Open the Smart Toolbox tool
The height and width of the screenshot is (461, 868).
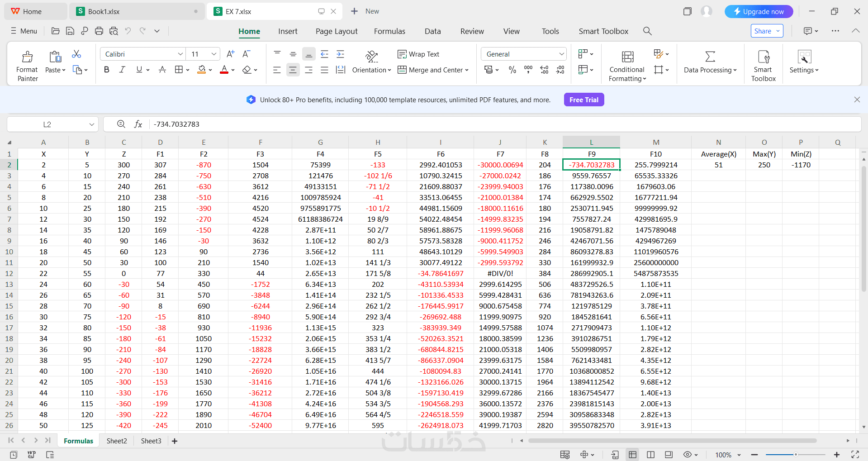click(764, 66)
